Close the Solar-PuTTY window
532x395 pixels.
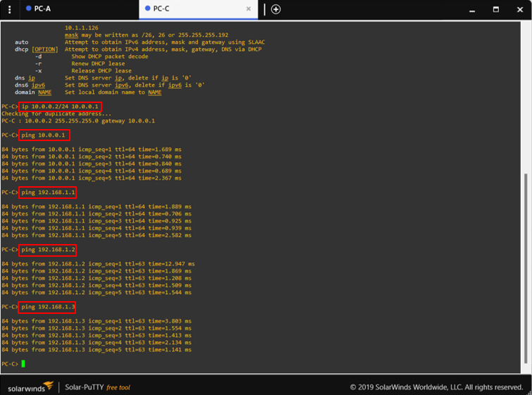tap(519, 9)
